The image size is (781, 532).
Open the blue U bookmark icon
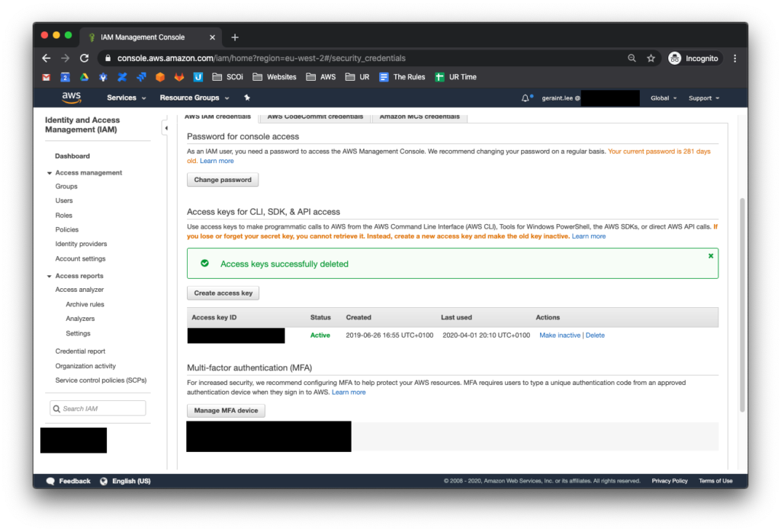coord(198,77)
